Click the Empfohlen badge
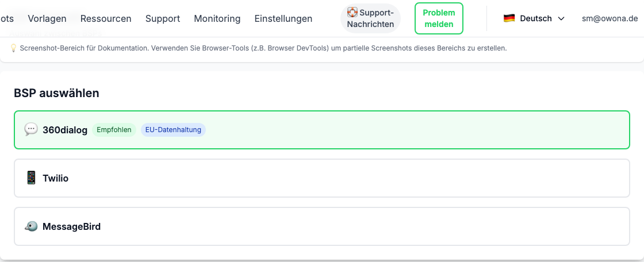 pyautogui.click(x=114, y=130)
